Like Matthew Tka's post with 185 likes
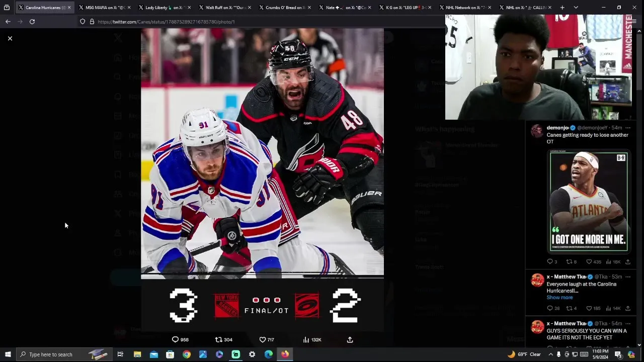The image size is (644, 362). 594,308
